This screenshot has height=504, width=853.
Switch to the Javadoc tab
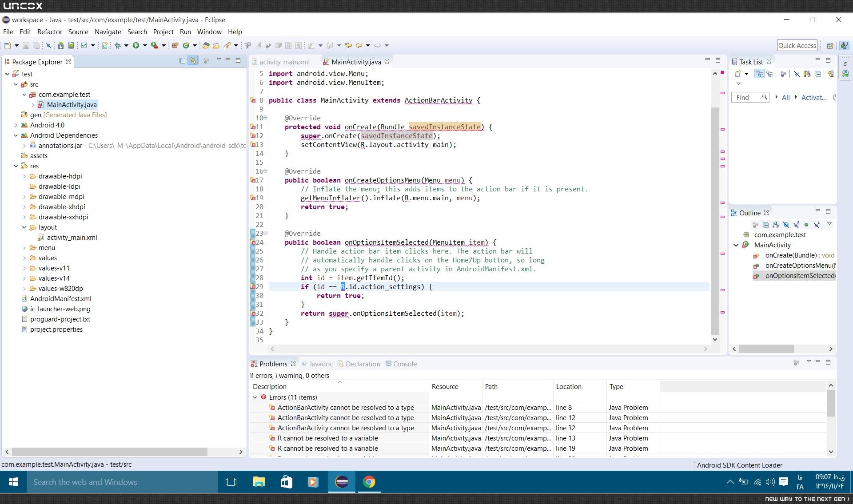point(317,364)
